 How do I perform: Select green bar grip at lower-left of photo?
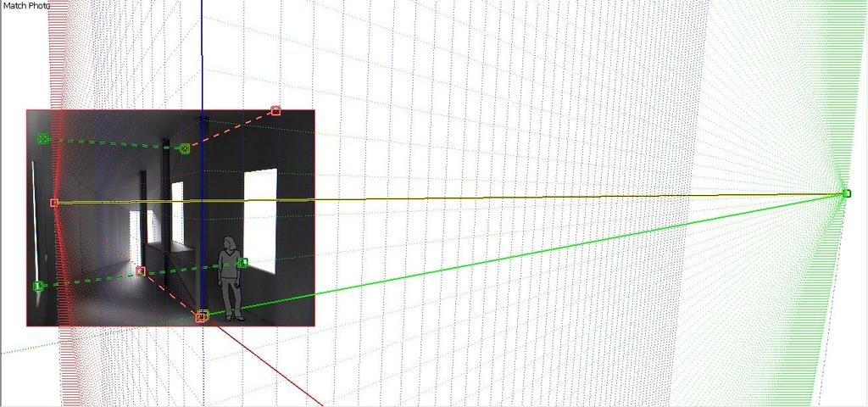(38, 287)
